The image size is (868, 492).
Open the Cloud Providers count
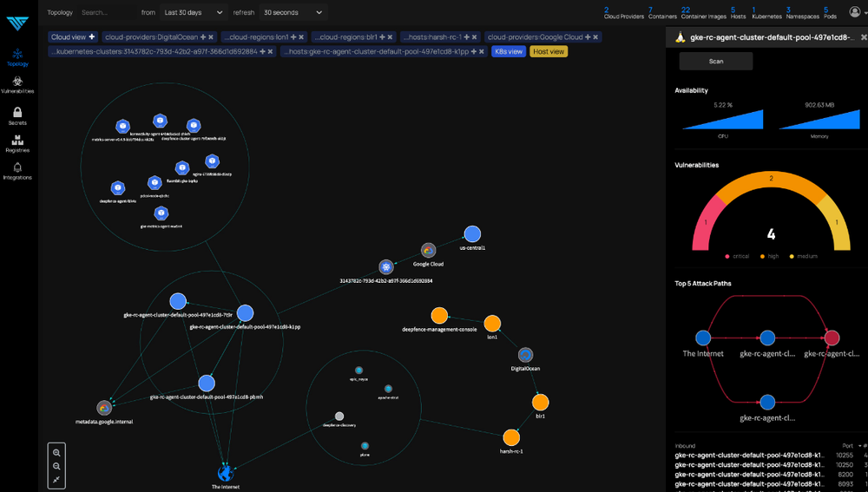coord(624,13)
